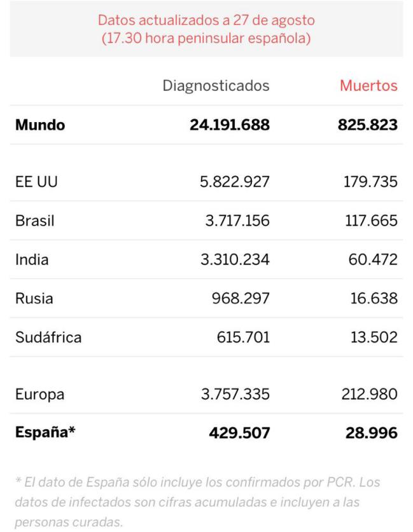413x532 pixels.
Task: Click Sudáfrica diagnosed value 615.701
Action: 243,338
